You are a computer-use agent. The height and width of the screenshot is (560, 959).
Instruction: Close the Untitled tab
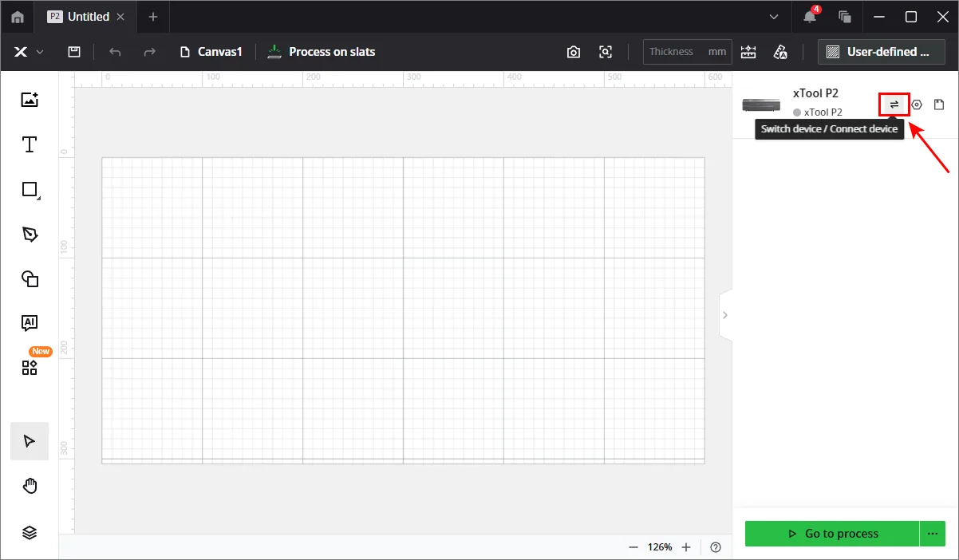pos(120,17)
